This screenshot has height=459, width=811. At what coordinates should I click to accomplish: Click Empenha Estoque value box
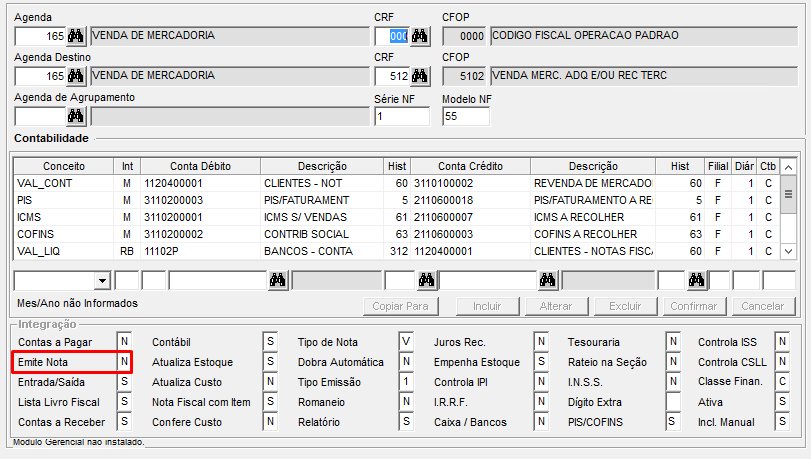click(x=541, y=361)
